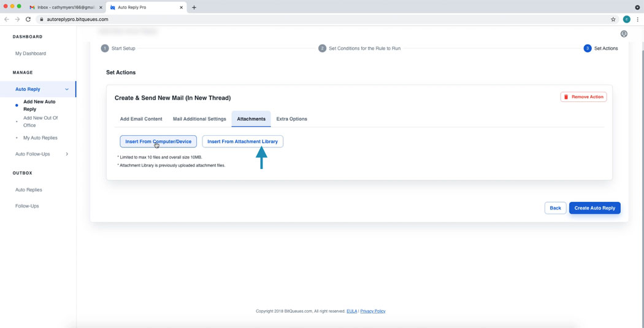Select Add New Auto Reply
This screenshot has width=644, height=328.
(39, 106)
